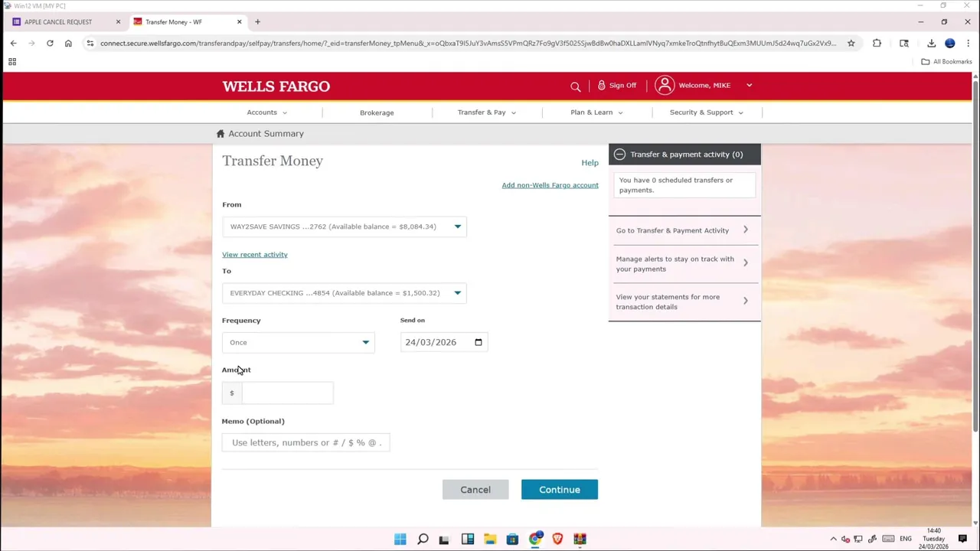Bookmark this page with the star icon
The width and height of the screenshot is (980, 551).
[851, 44]
